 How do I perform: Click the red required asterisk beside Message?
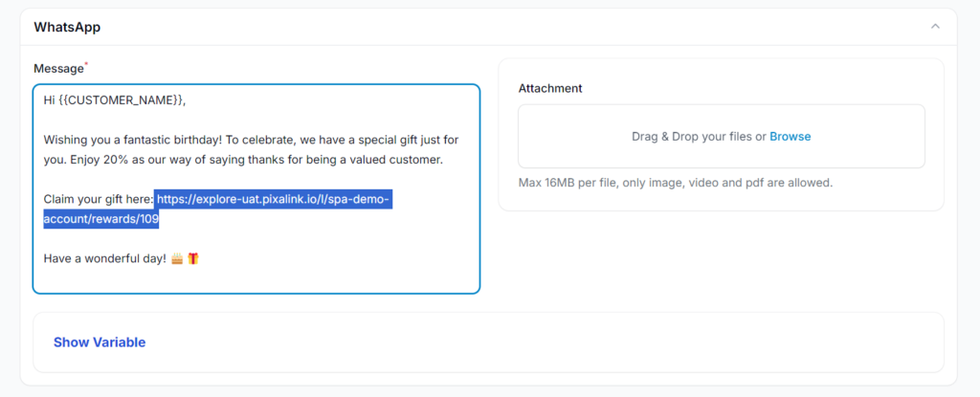[x=86, y=65]
